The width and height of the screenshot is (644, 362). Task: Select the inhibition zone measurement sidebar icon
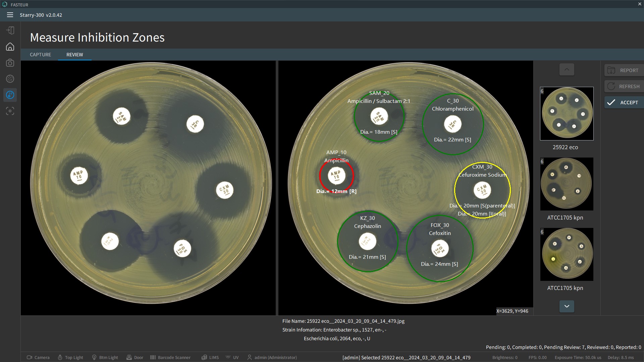click(10, 95)
